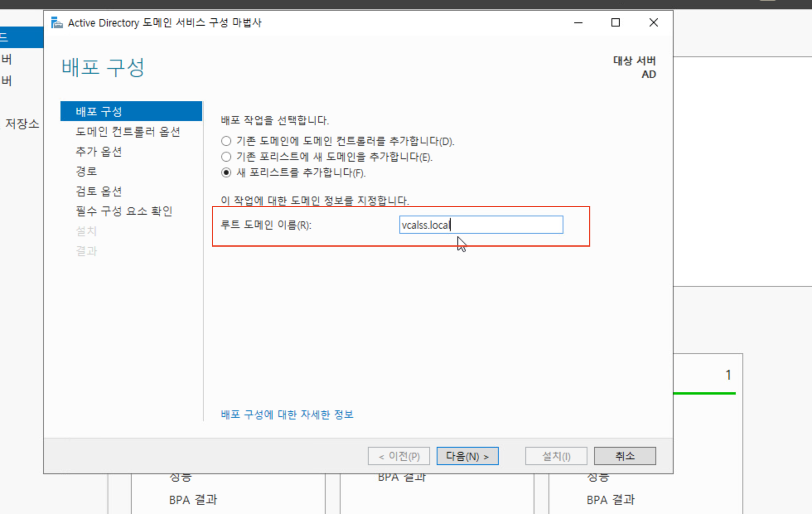Viewport: 812px width, 514px height.
Task: Go to 도메인 컨트롤러 옵션 step
Action: pyautogui.click(x=128, y=131)
